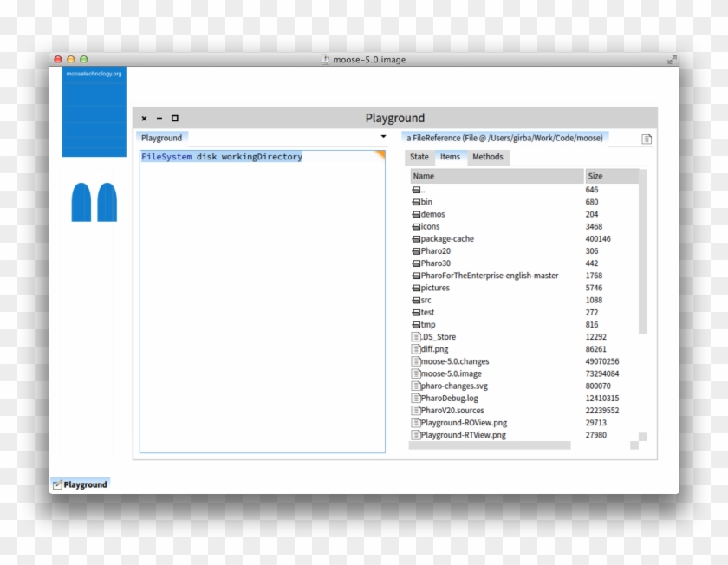Sort entries by the Name column
The image size is (728, 565).
point(423,175)
